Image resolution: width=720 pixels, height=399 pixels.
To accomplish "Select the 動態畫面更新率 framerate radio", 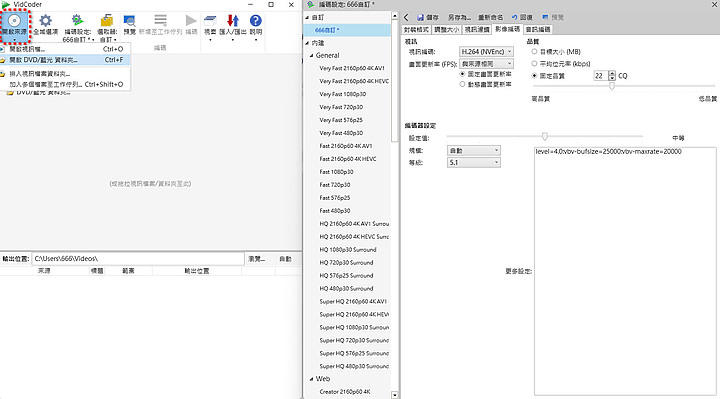I will (462, 84).
